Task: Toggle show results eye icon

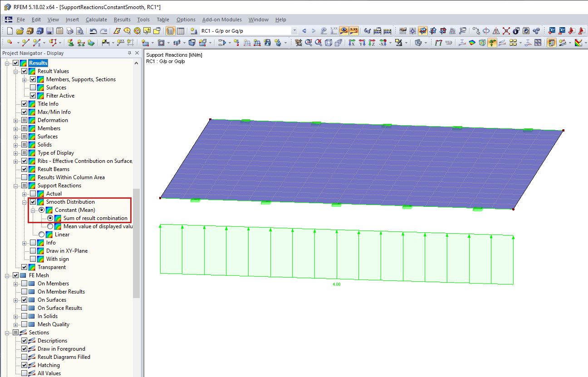Action: tap(344, 31)
